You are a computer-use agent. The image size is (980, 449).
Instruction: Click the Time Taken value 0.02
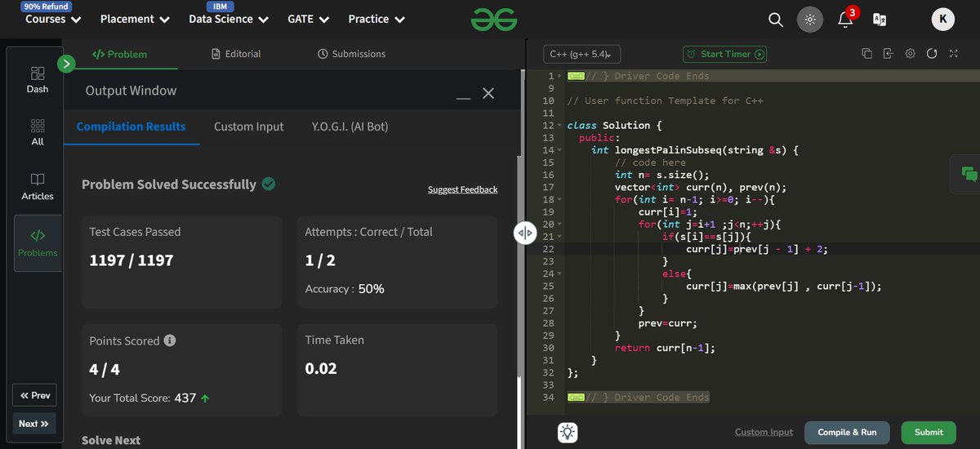321,368
